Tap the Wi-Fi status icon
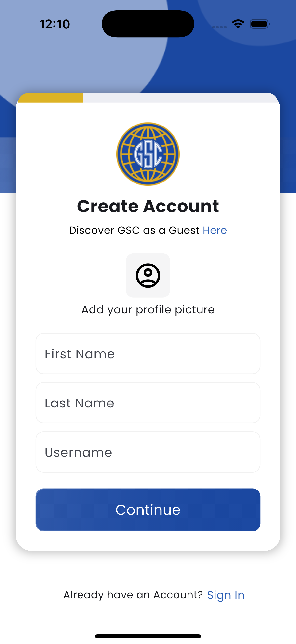 [238, 24]
